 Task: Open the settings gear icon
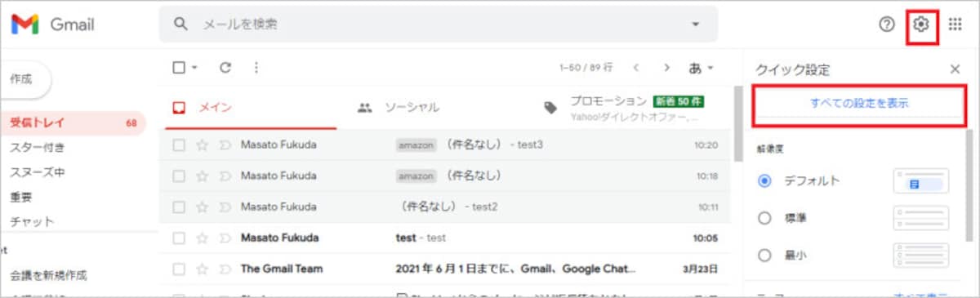click(922, 24)
